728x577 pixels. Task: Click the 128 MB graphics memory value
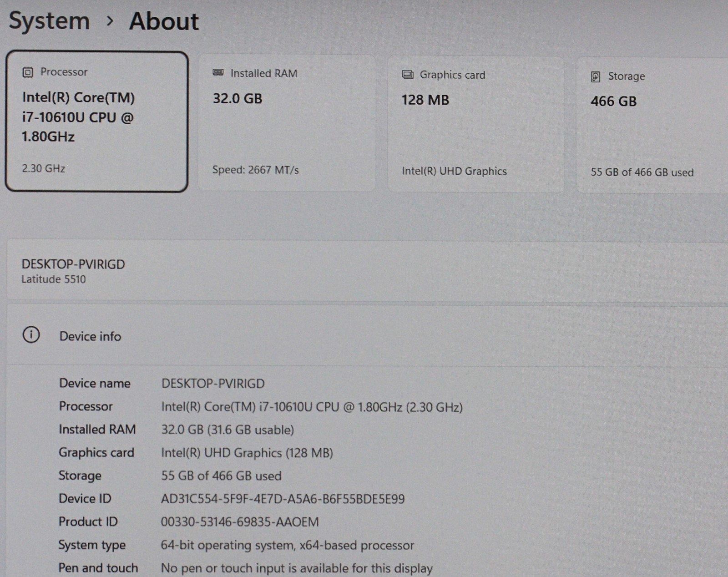click(x=425, y=100)
